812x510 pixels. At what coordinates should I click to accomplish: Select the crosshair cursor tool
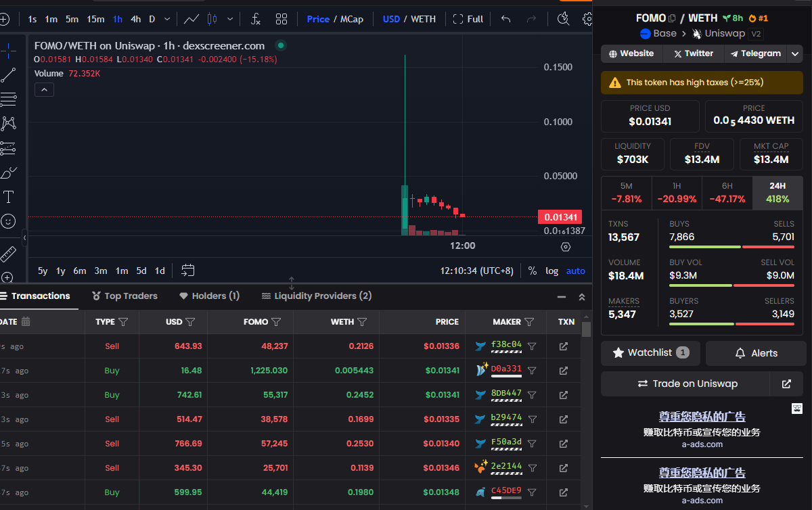pos(8,49)
